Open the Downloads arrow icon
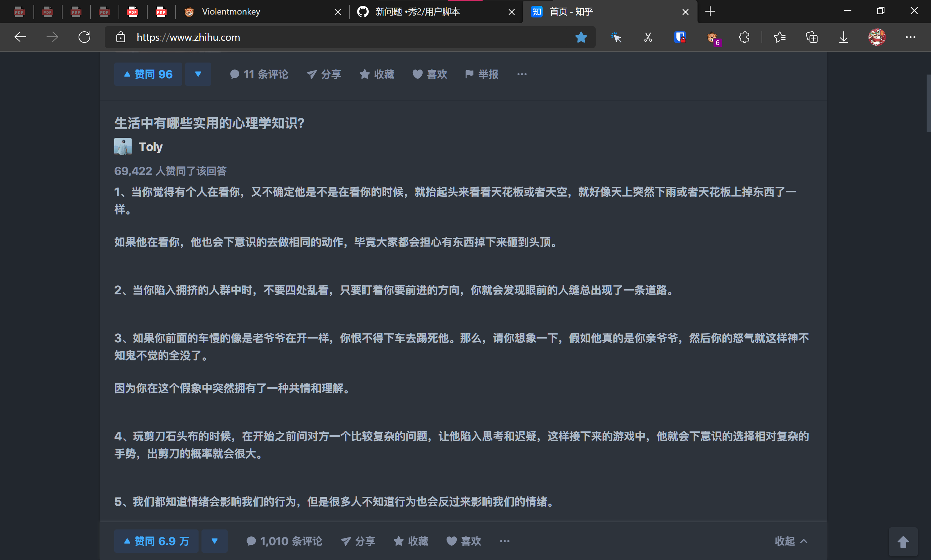931x560 pixels. pyautogui.click(x=843, y=37)
